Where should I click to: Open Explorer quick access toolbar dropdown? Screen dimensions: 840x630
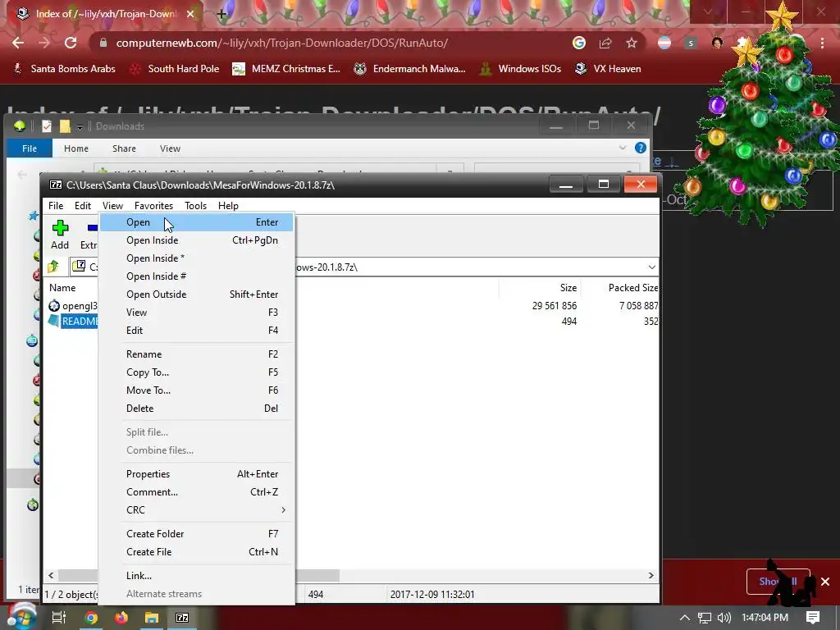80,126
